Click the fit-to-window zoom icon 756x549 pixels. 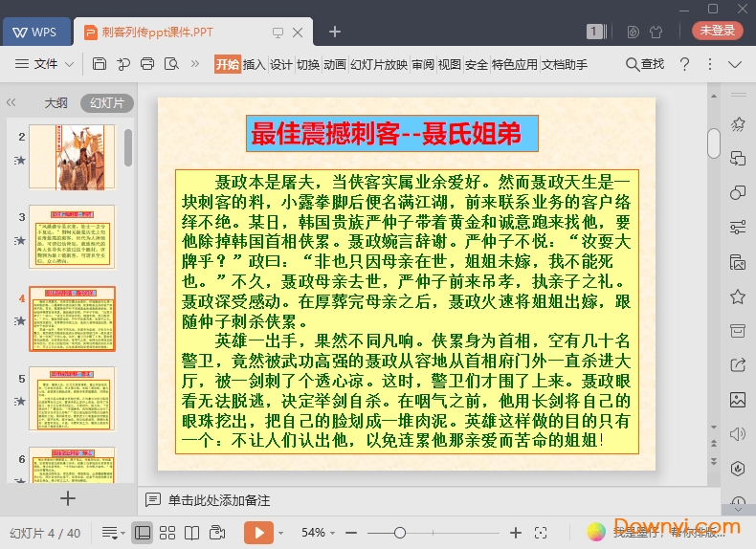tap(541, 533)
